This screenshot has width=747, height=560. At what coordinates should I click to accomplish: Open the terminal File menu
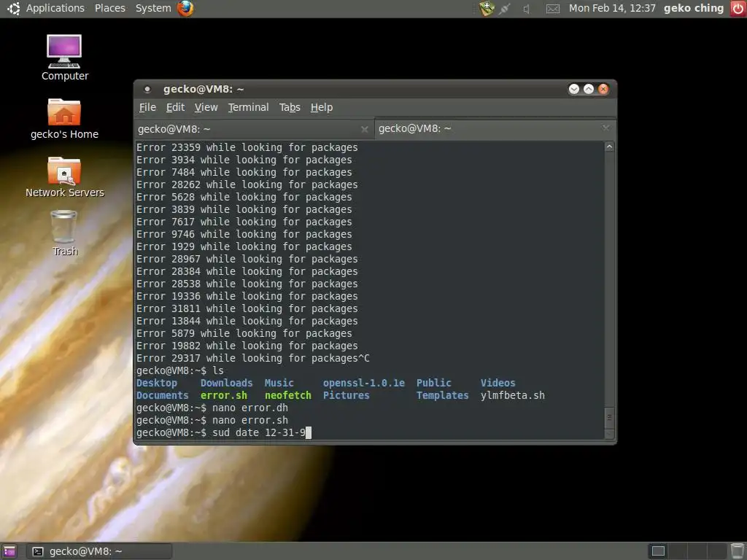[147, 107]
